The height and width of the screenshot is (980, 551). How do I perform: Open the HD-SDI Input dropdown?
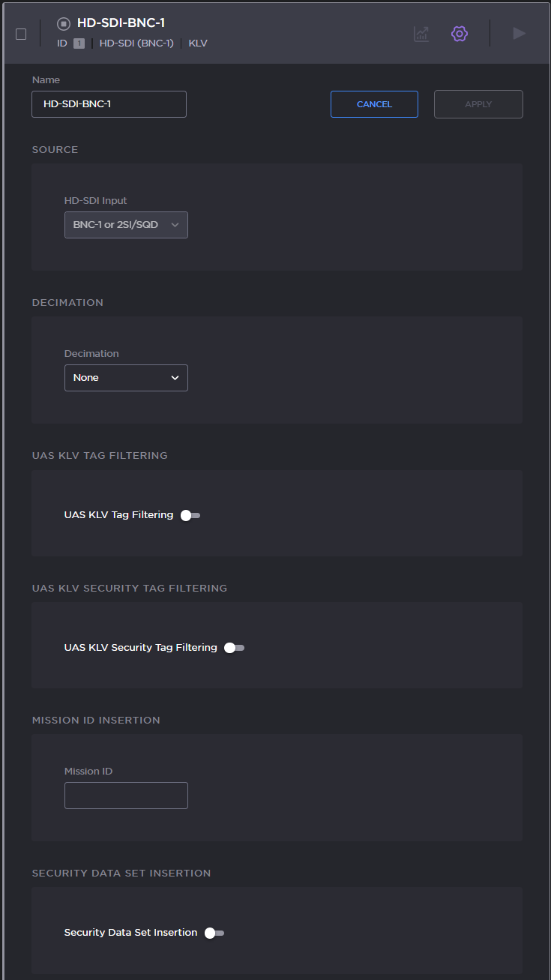coord(126,225)
